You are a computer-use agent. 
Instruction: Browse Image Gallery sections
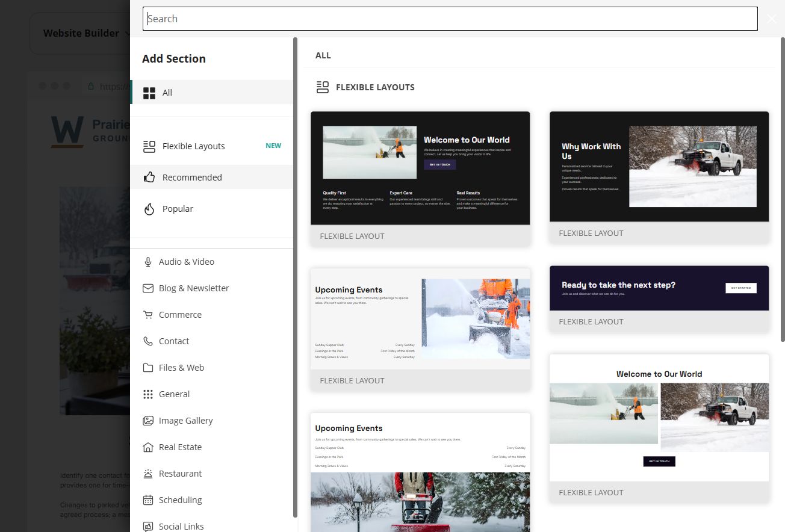212,421
